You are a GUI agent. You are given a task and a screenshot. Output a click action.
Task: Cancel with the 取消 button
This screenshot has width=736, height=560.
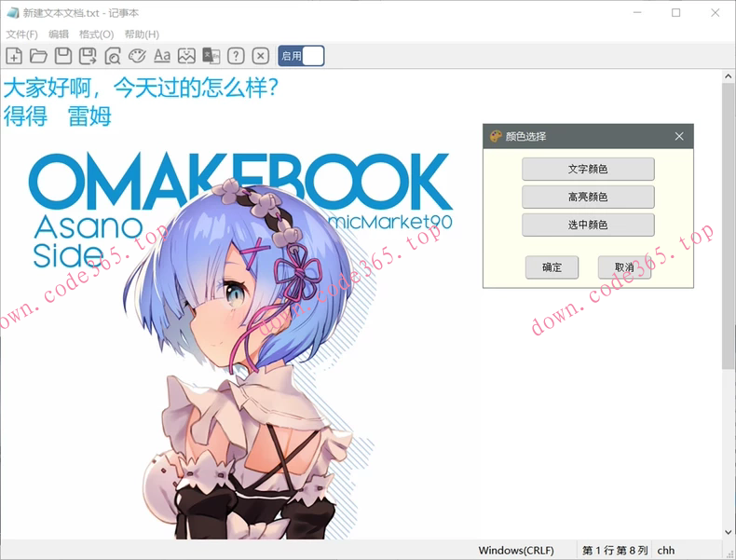[624, 267]
